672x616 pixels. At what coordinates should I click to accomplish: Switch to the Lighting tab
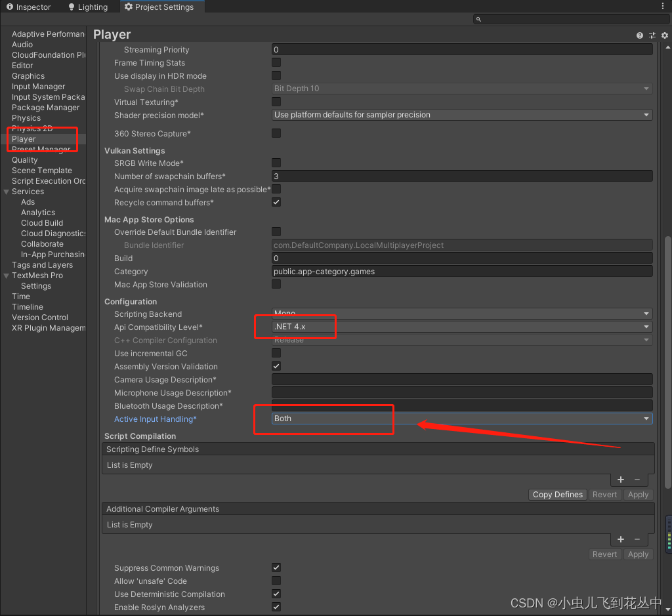89,7
